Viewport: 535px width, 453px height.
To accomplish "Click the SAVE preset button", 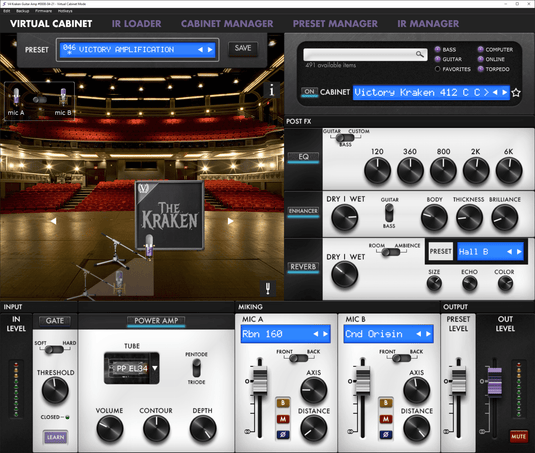I will click(243, 48).
